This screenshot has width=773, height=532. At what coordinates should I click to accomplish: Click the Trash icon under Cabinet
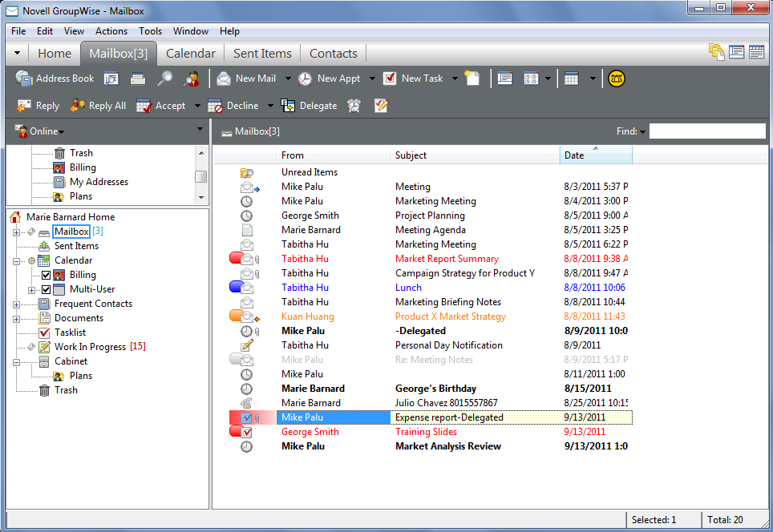pyautogui.click(x=45, y=390)
